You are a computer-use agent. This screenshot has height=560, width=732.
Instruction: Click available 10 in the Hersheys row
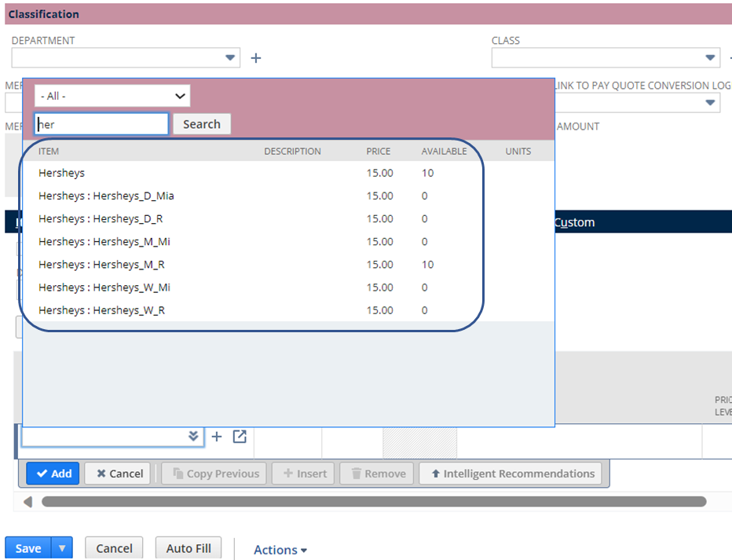(x=427, y=173)
